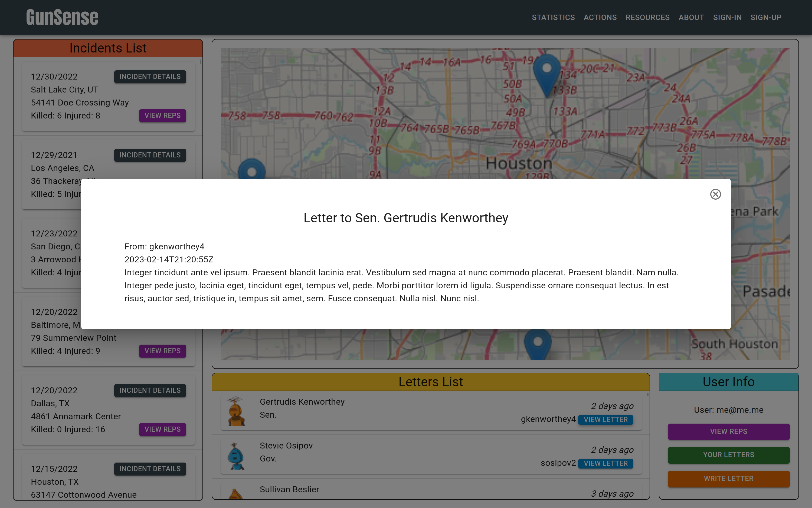This screenshot has width=812, height=508.
Task: Open the About page
Action: pyautogui.click(x=691, y=18)
